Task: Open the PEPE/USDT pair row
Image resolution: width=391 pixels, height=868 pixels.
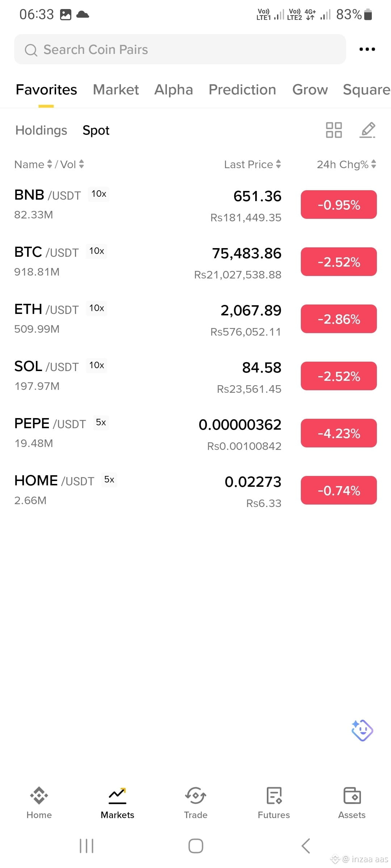Action: point(195,433)
